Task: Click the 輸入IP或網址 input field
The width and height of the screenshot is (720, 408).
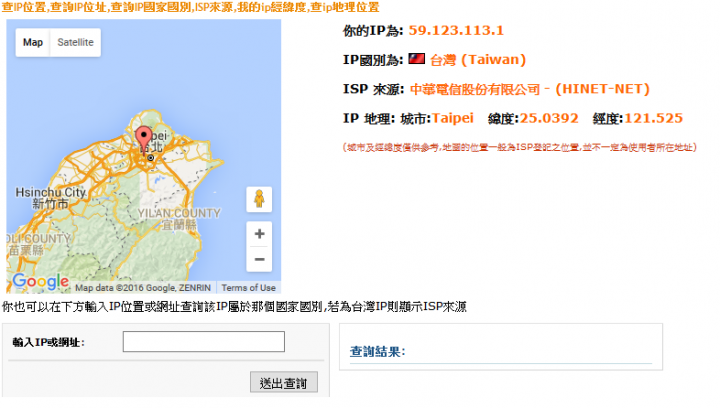Action: point(203,342)
